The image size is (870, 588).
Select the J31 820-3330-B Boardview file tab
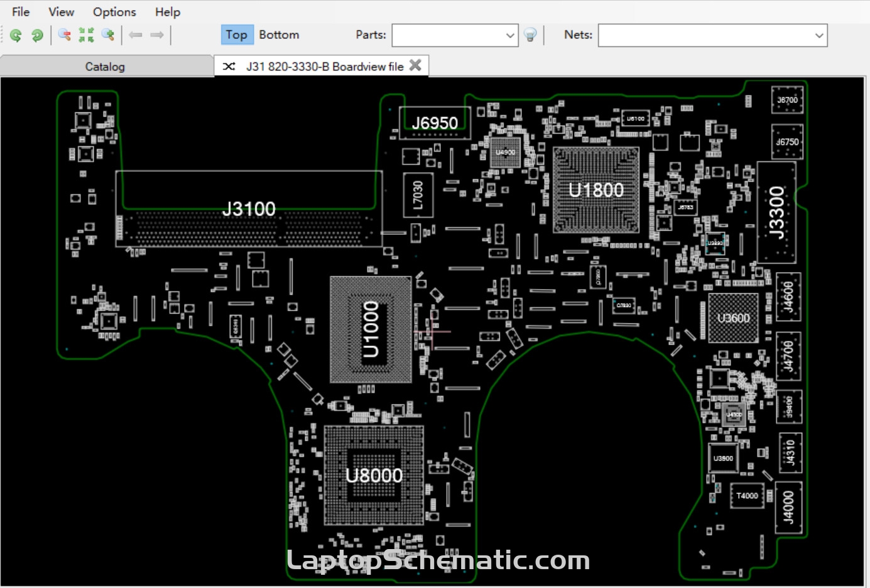pyautogui.click(x=322, y=66)
